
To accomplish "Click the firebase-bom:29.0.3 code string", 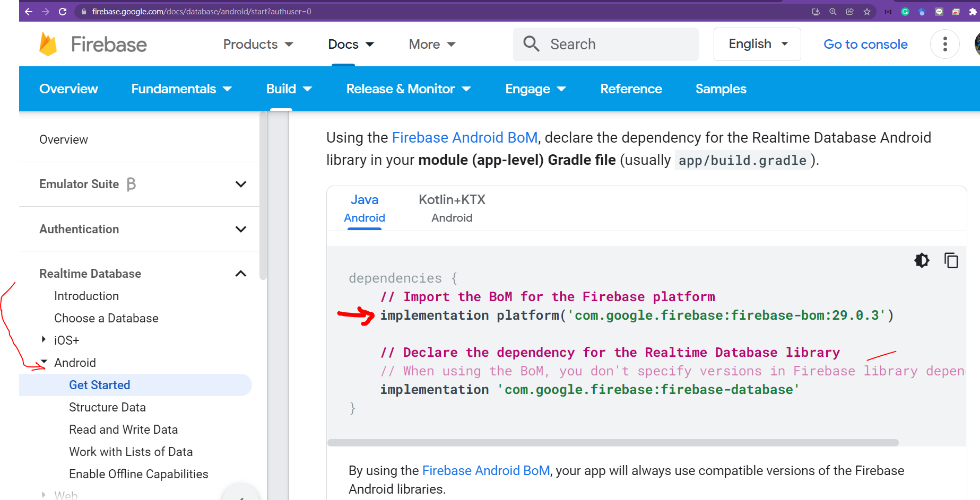I will coord(727,315).
